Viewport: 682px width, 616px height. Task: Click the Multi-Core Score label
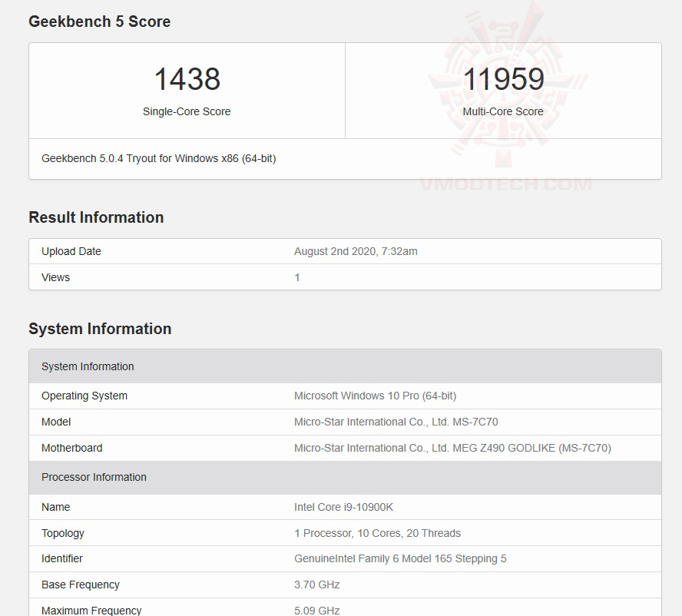pos(503,112)
